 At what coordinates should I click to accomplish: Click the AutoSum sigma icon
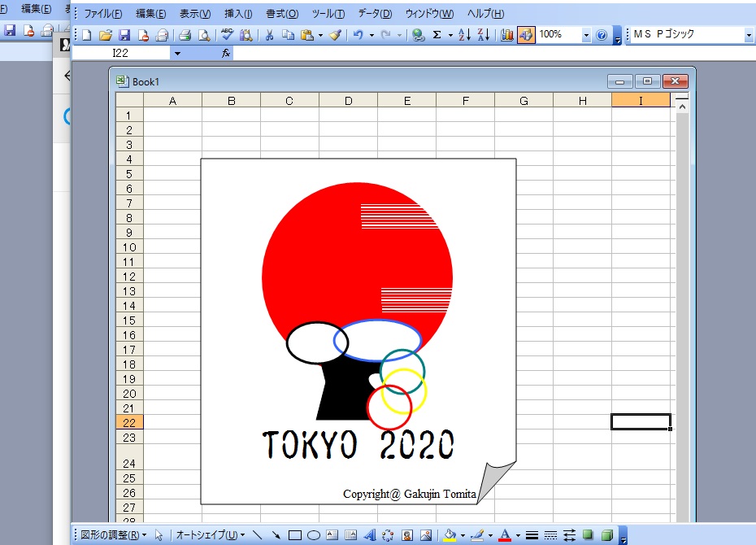(x=437, y=35)
